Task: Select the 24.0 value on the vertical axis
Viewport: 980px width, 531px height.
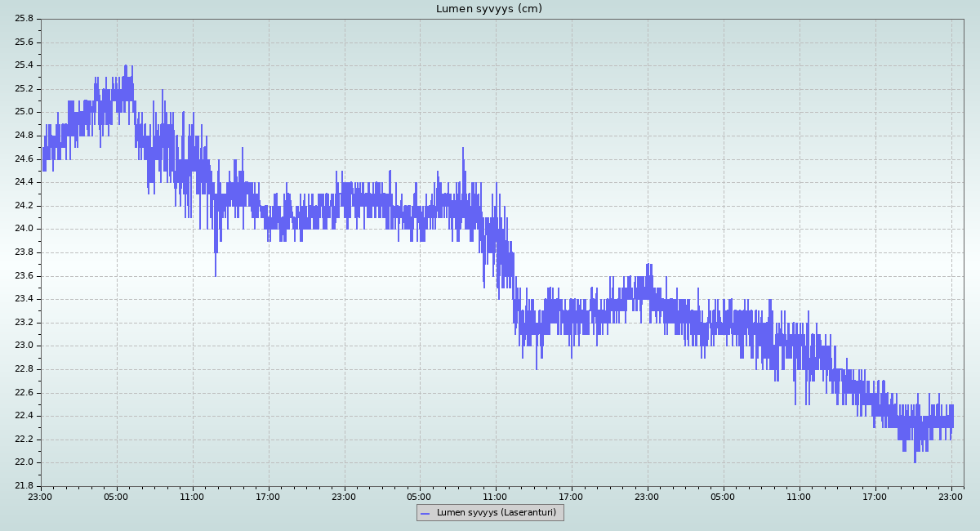Action: [24, 229]
